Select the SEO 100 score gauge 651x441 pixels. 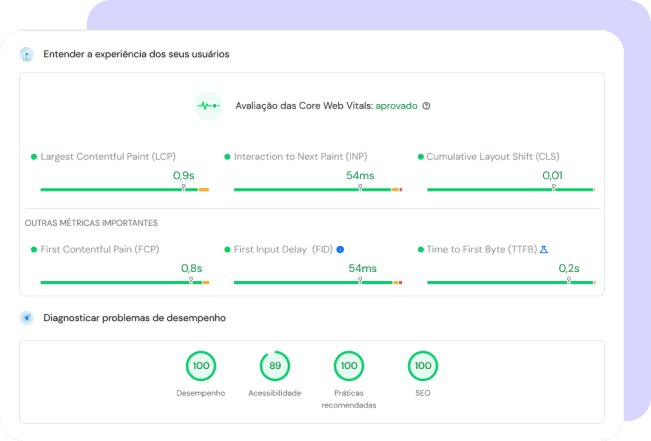click(422, 366)
